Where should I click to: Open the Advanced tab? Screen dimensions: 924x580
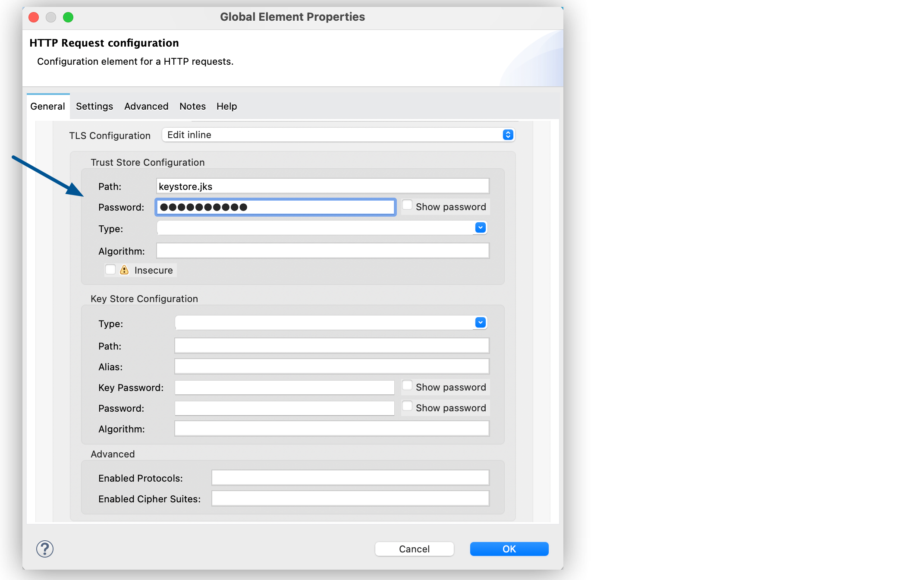(146, 106)
